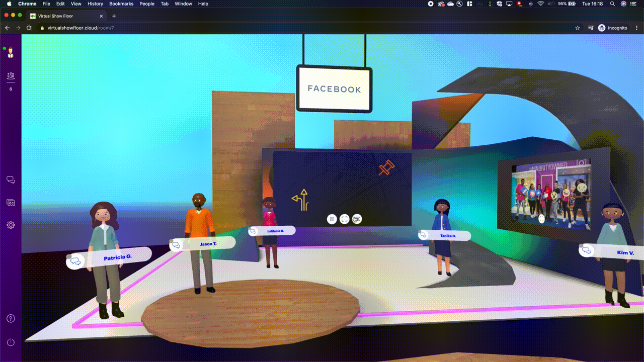Click the orange pushpin on center screen
This screenshot has width=644, height=362.
386,167
